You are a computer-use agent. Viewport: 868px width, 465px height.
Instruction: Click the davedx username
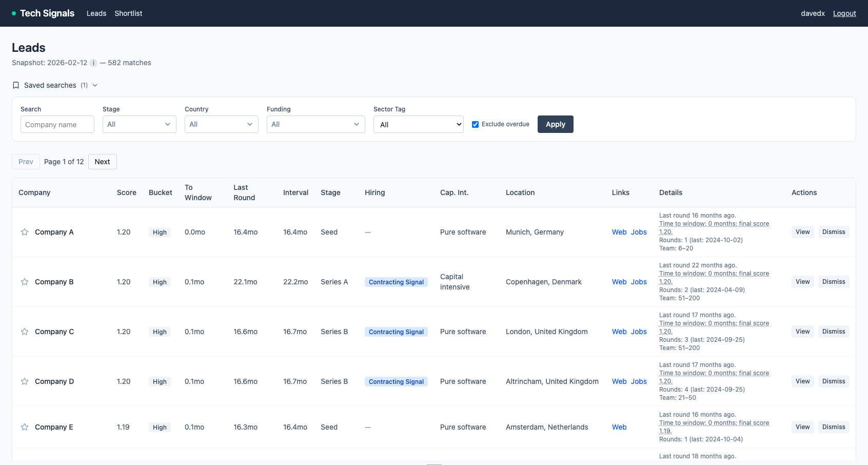(x=813, y=13)
